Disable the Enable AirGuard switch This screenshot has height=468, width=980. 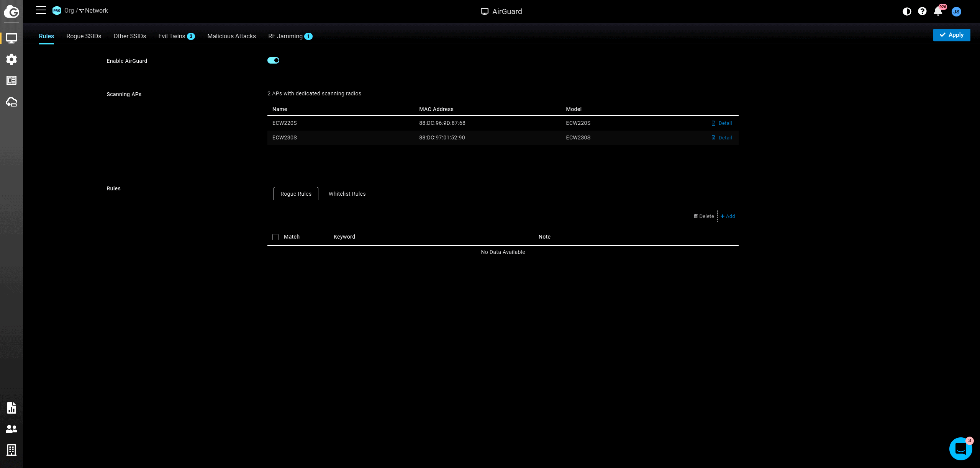click(273, 61)
